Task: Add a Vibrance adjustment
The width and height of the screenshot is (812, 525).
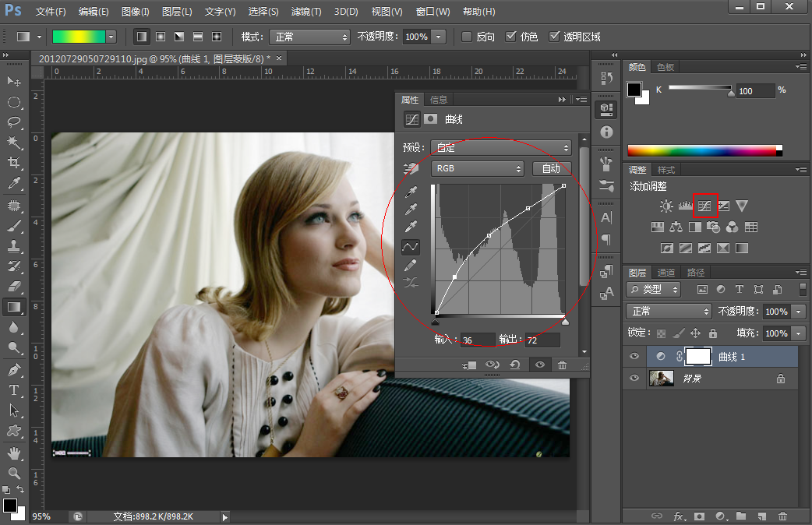Action: coord(742,206)
